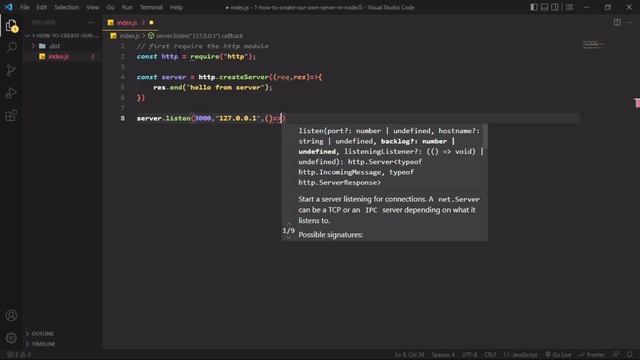
Task: Toggle the secondary side bar layout icon
Action: pyautogui.click(x=555, y=7)
